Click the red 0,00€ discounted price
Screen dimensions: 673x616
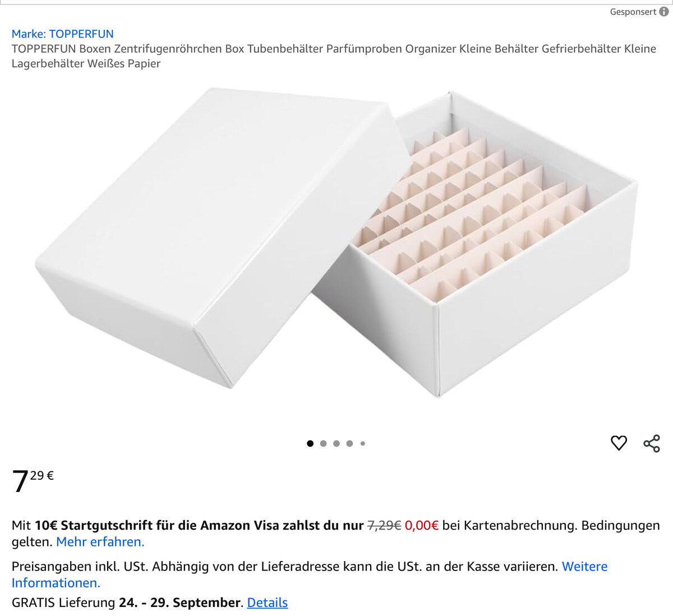point(422,526)
